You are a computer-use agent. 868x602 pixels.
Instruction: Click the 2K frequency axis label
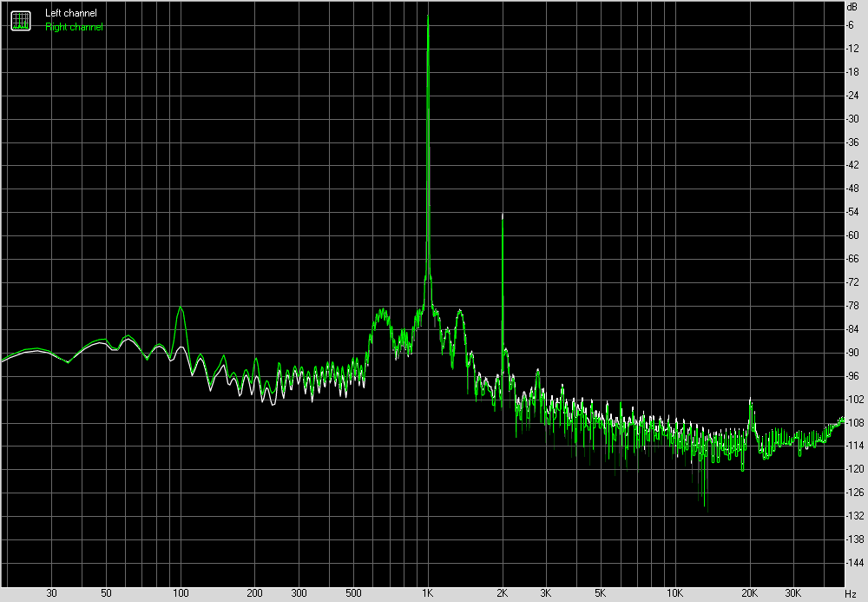[x=503, y=593]
